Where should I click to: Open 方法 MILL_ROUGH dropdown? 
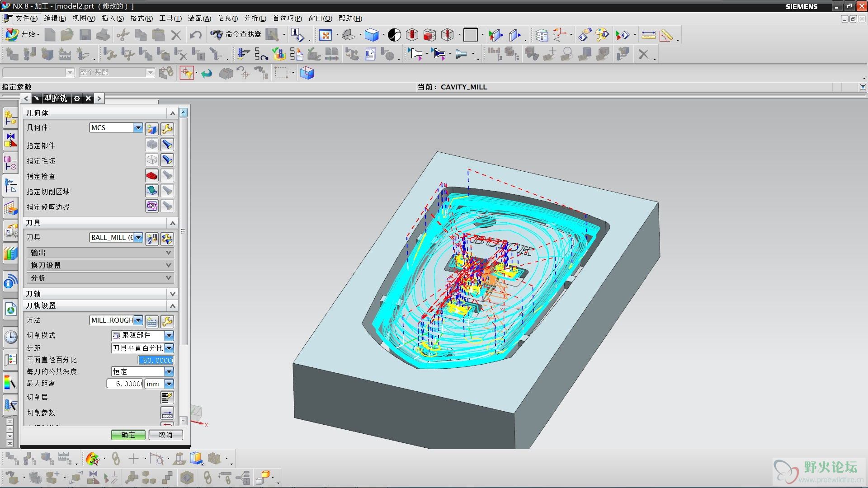tap(138, 320)
